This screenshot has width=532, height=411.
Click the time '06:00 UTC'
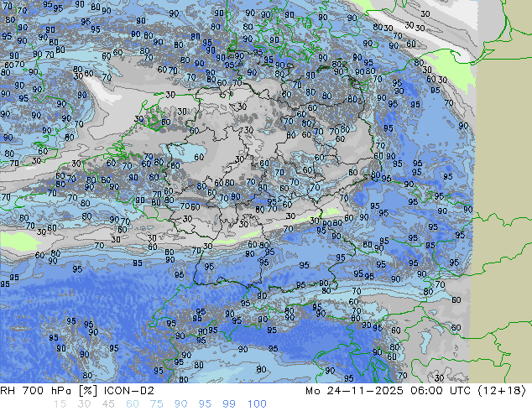tap(441, 391)
